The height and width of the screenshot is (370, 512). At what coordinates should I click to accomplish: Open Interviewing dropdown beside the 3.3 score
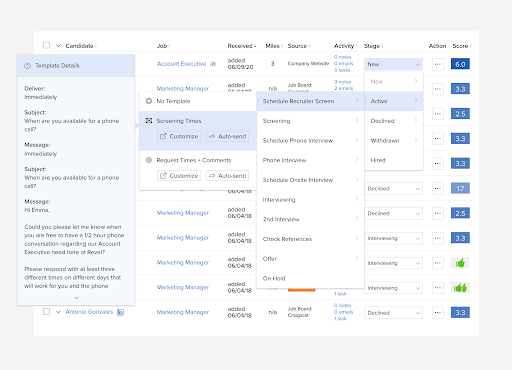[393, 238]
